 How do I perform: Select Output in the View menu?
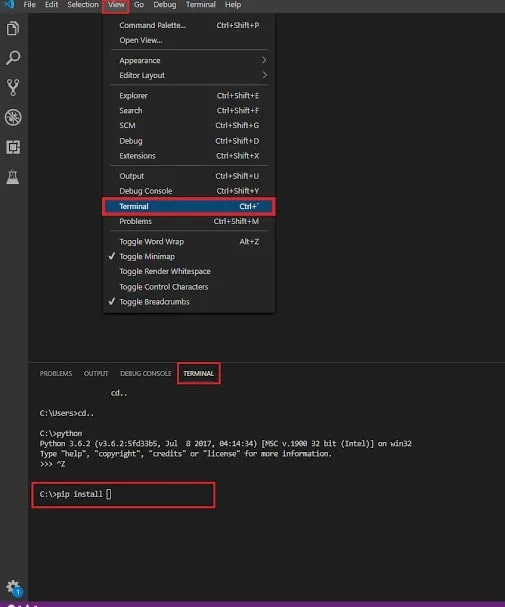pos(189,176)
